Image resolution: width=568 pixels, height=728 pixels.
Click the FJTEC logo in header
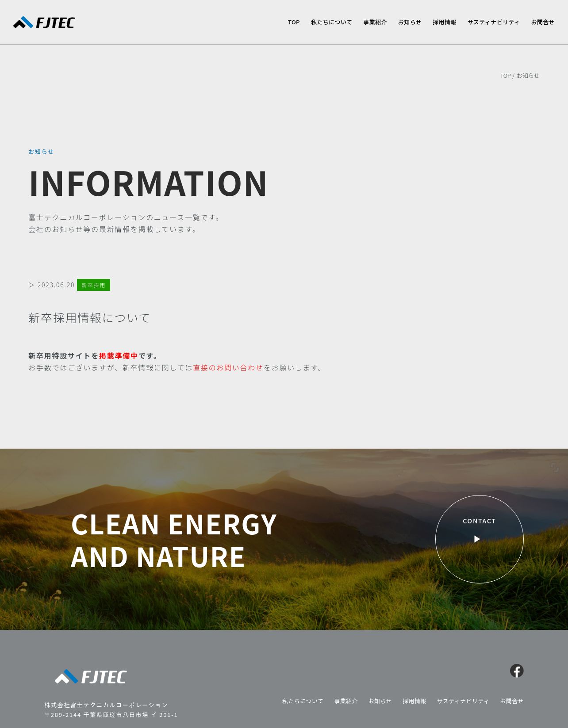pos(44,22)
